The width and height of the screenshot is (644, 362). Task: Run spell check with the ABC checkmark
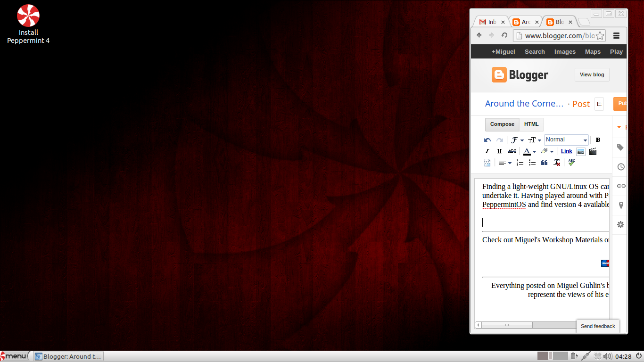571,163
